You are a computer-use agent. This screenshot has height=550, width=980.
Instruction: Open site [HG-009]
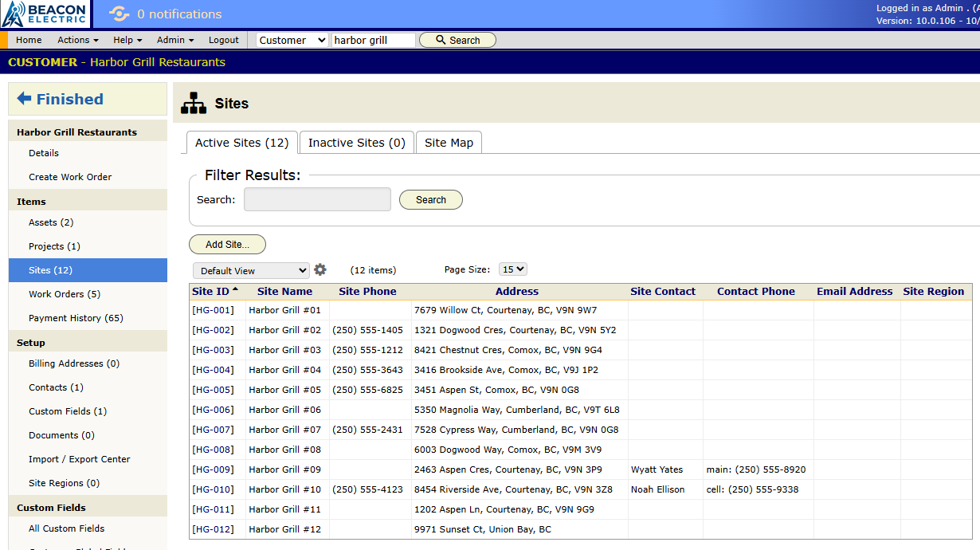(214, 469)
